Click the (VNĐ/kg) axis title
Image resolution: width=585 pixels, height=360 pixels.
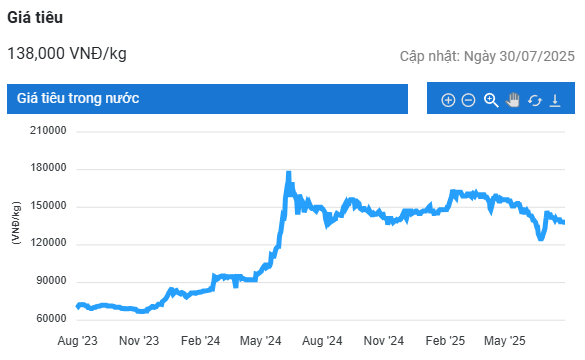click(16, 223)
